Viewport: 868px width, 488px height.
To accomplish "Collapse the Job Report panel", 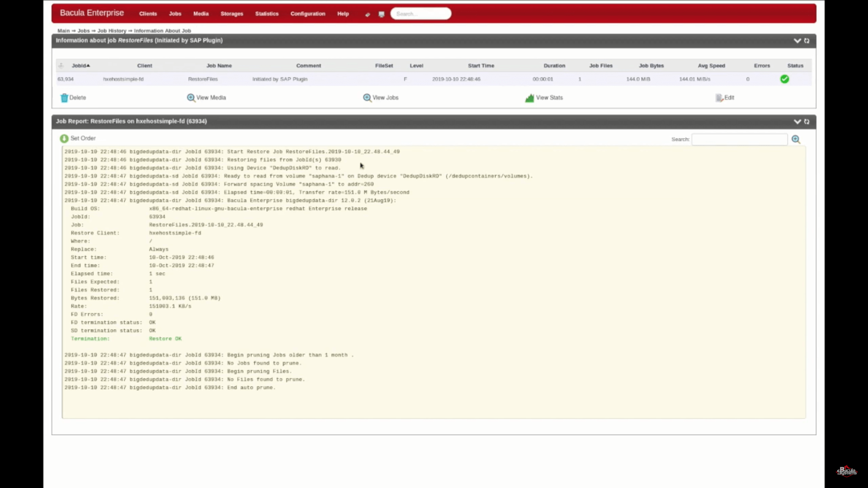I will point(797,122).
